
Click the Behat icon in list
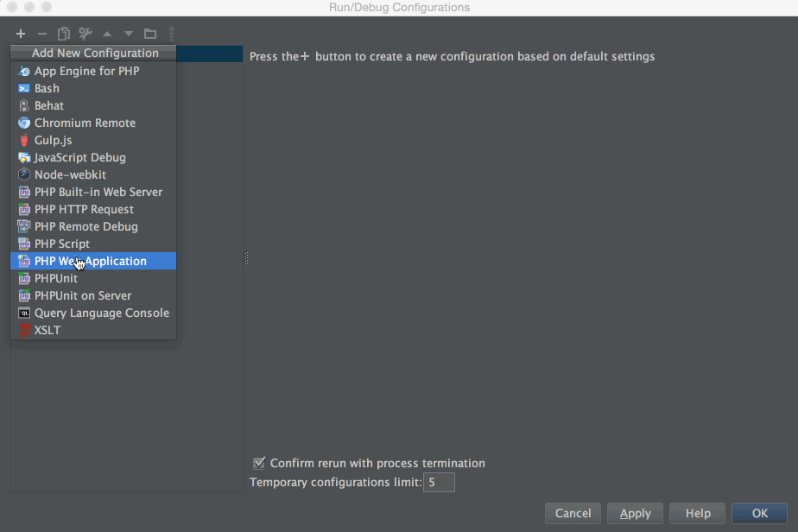click(24, 106)
